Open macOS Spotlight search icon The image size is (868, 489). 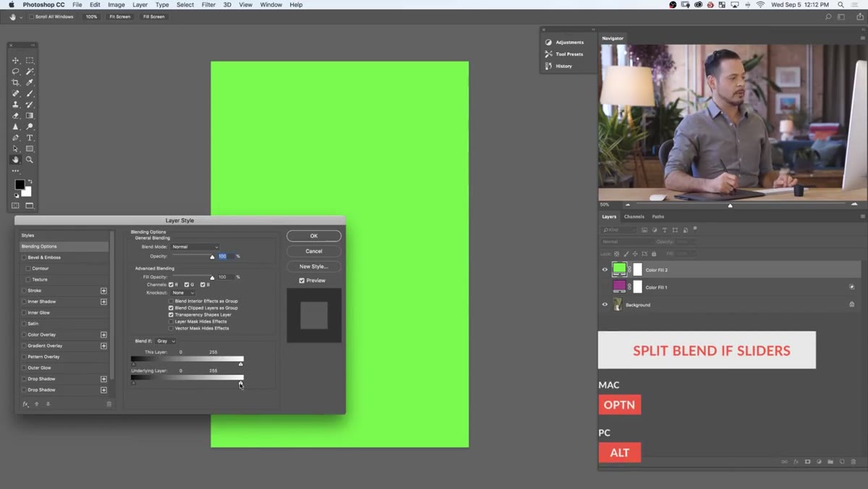841,4
